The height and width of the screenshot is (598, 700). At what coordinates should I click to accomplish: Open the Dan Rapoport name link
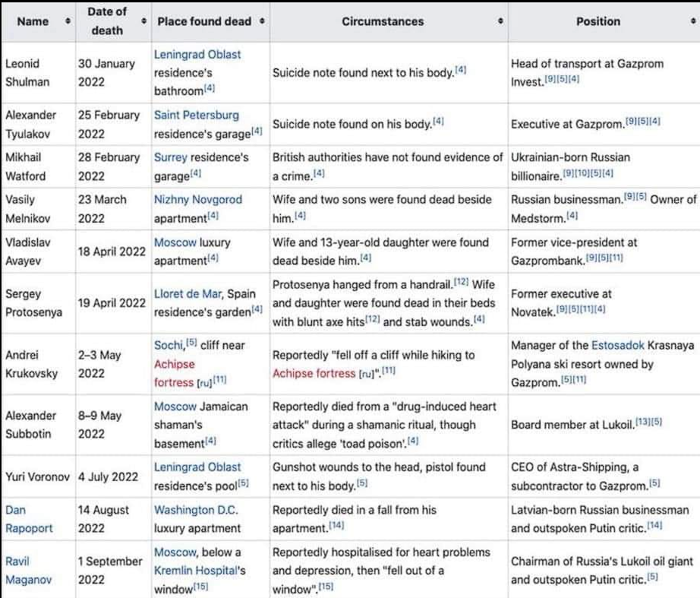tap(29, 519)
